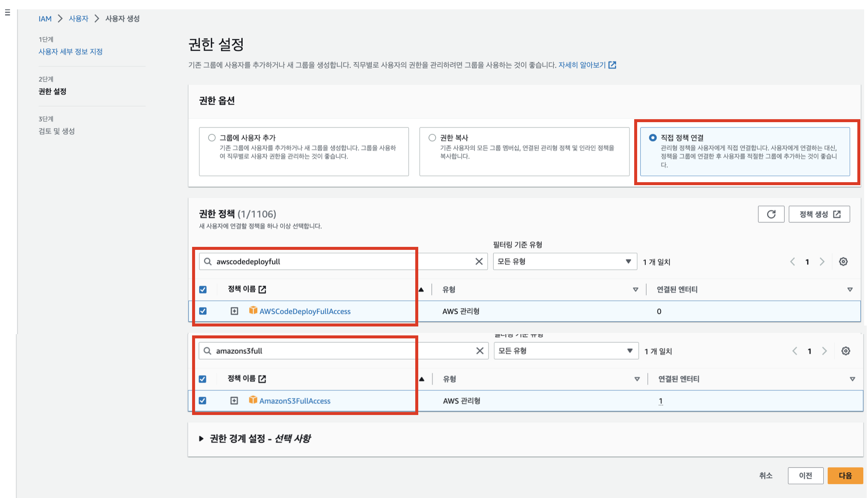868x498 pixels.
Task: Click page number 1 in CodeDeploy pagination
Action: tap(807, 262)
